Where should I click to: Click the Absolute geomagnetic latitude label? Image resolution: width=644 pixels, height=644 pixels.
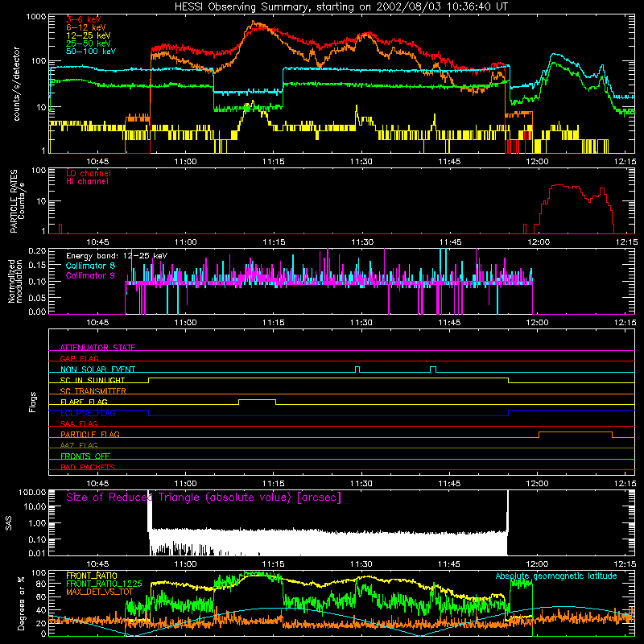click(x=556, y=576)
